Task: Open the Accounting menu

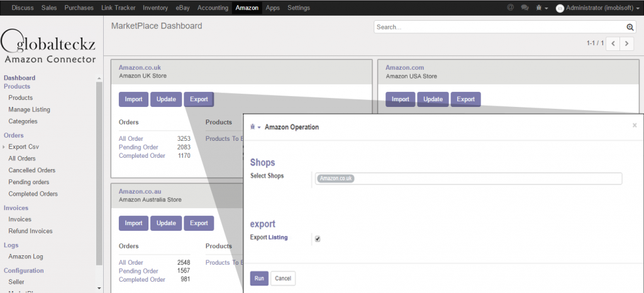Action: (x=213, y=8)
